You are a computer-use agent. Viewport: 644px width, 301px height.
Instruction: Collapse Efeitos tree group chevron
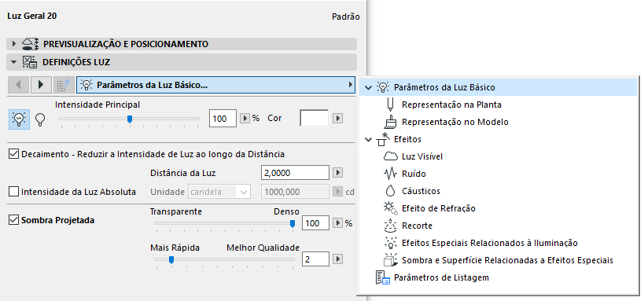(368, 139)
